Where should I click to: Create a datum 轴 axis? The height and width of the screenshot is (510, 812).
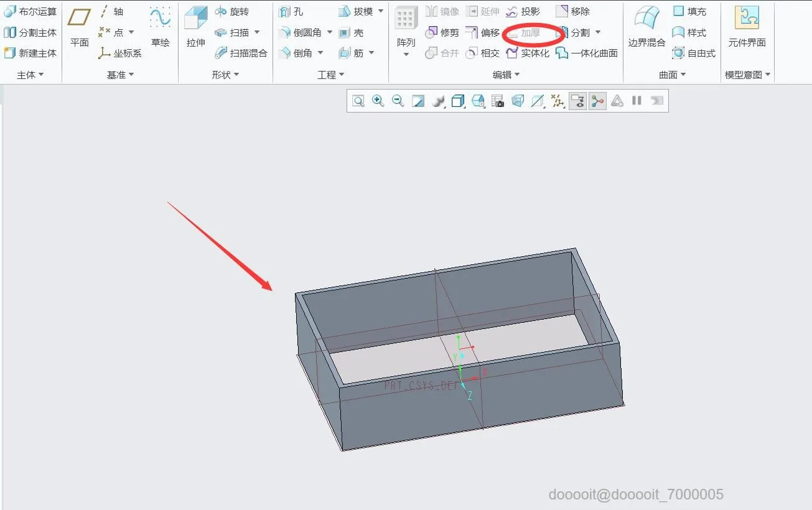(111, 12)
